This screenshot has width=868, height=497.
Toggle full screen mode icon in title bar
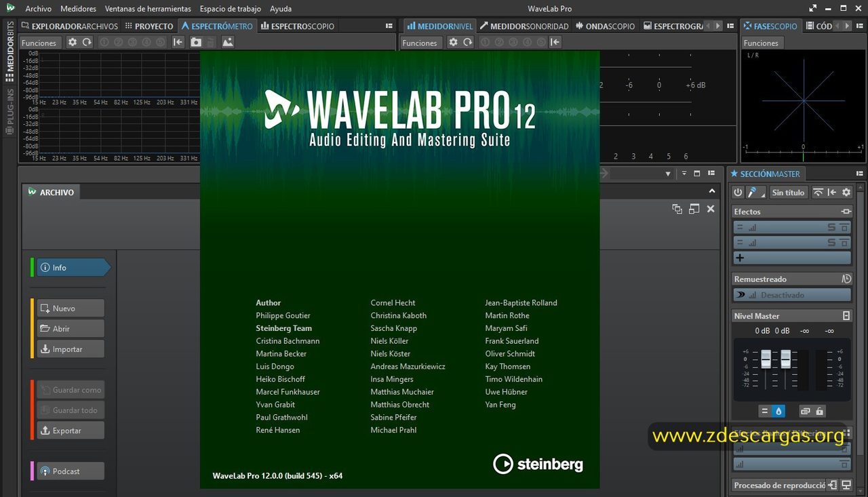[x=813, y=9]
